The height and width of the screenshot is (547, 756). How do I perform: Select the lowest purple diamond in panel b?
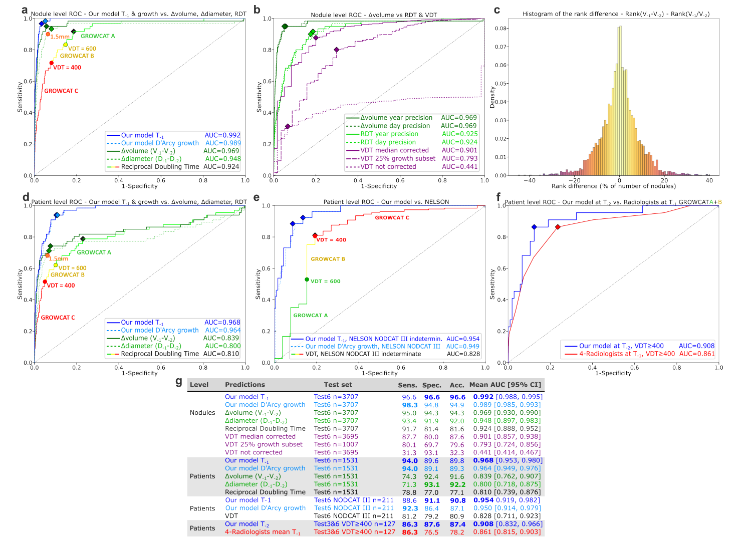pyautogui.click(x=288, y=126)
